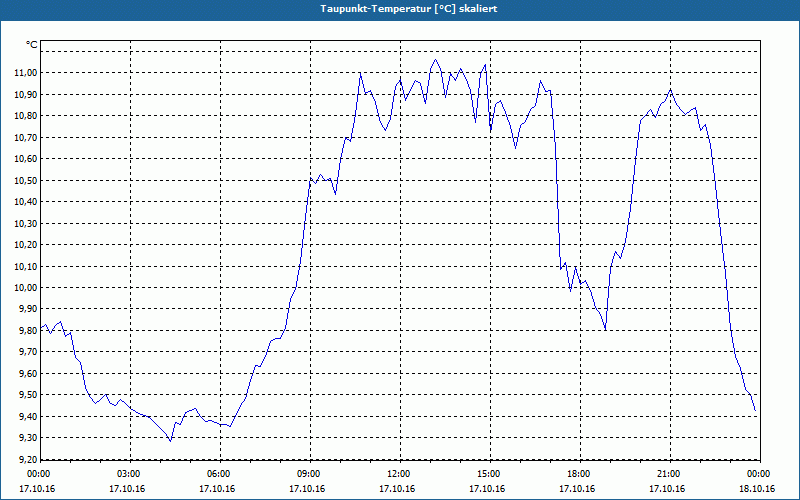Choose the 9,30 y-axis label
The width and height of the screenshot is (800, 500).
29,438
